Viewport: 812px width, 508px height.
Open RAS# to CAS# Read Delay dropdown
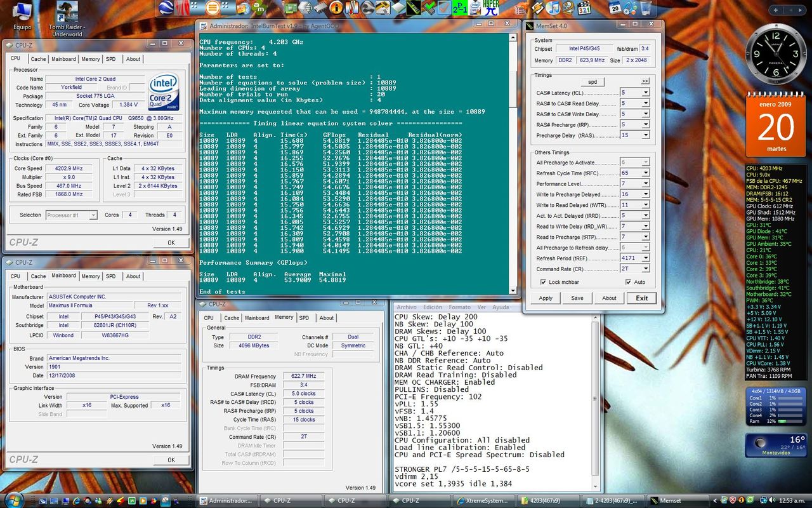tap(635, 104)
